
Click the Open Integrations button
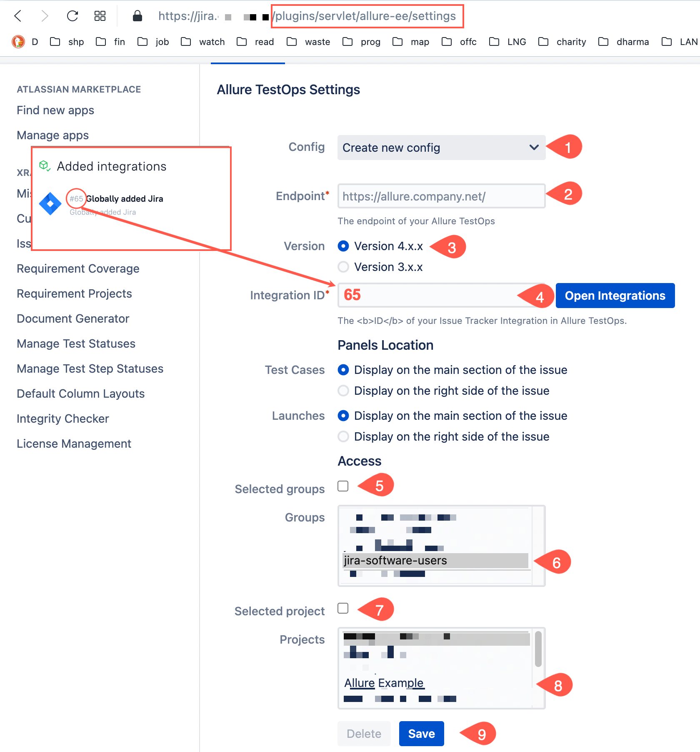pos(615,296)
